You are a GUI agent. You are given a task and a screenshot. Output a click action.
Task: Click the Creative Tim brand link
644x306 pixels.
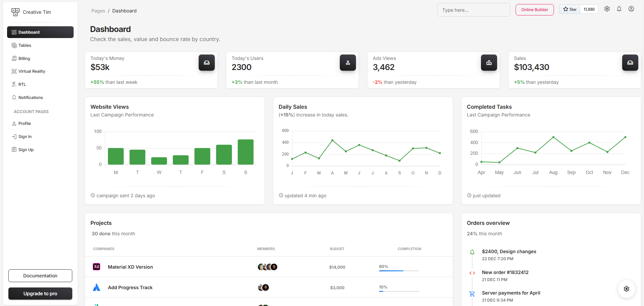[x=31, y=12]
